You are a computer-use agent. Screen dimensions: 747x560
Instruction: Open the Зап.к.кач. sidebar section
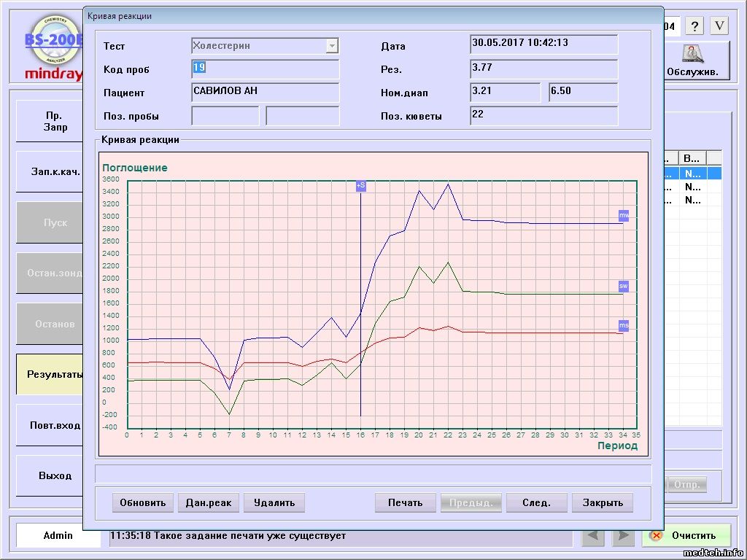(50, 173)
